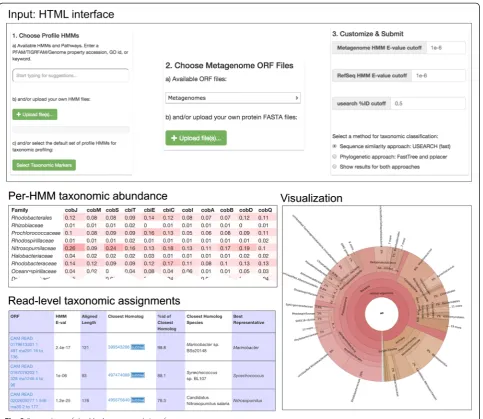This screenshot has height=419, width=483.
Task: Click the HMM file upload progress bar
Action: pos(71,129)
